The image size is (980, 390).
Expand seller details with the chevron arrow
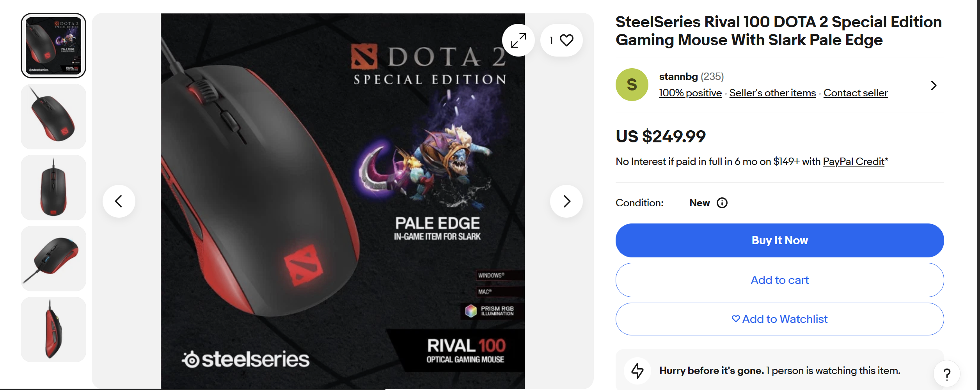click(x=934, y=85)
